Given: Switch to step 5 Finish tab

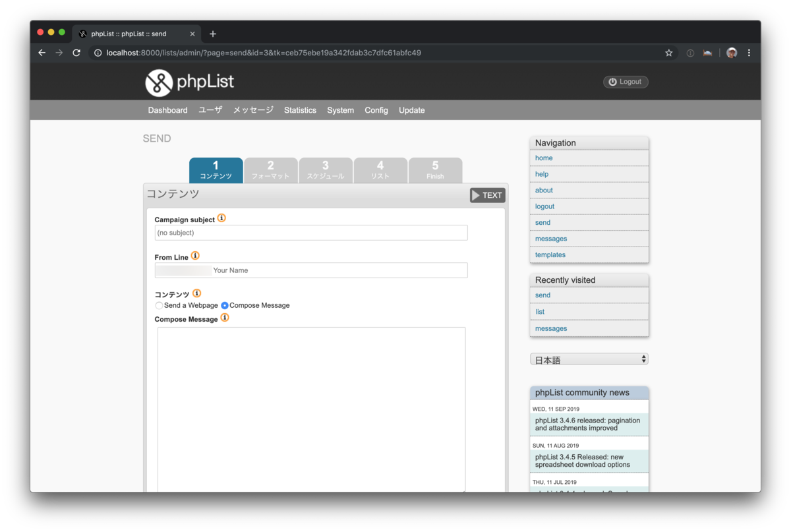Looking at the screenshot, I should 435,170.
